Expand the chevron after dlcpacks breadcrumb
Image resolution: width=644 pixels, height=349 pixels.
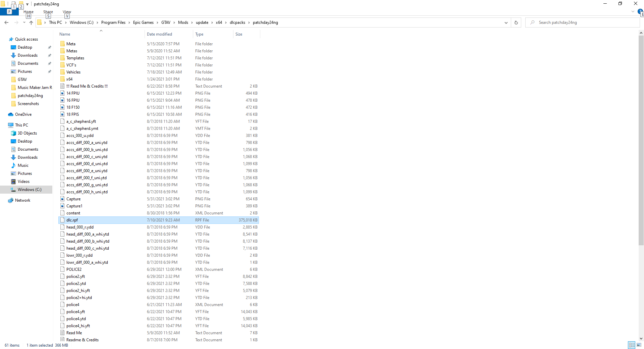pyautogui.click(x=249, y=22)
